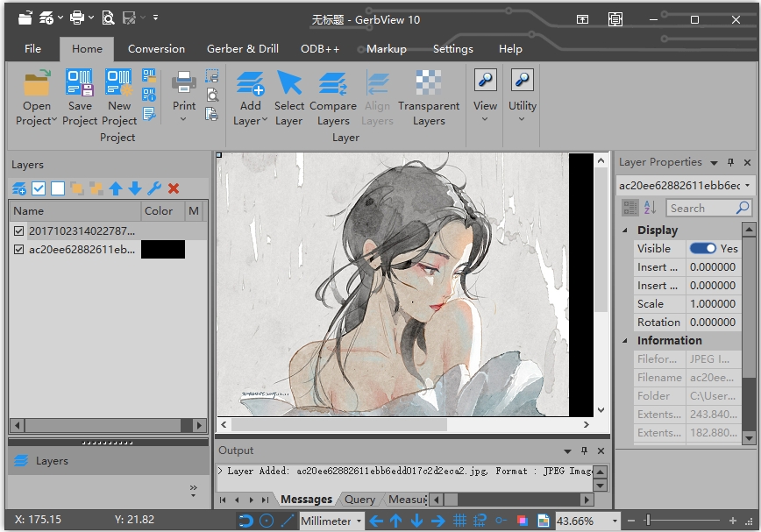Viewport: 761px width, 532px height.
Task: Collapse the Display section in properties
Action: pyautogui.click(x=625, y=231)
